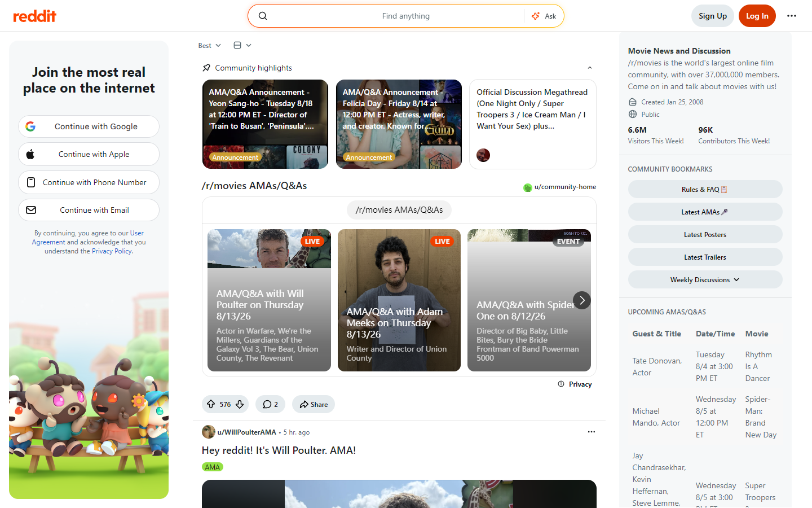This screenshot has width=812, height=508.
Task: Click the 'Rhythm Is A Dancer' movie cell
Action: (758, 367)
